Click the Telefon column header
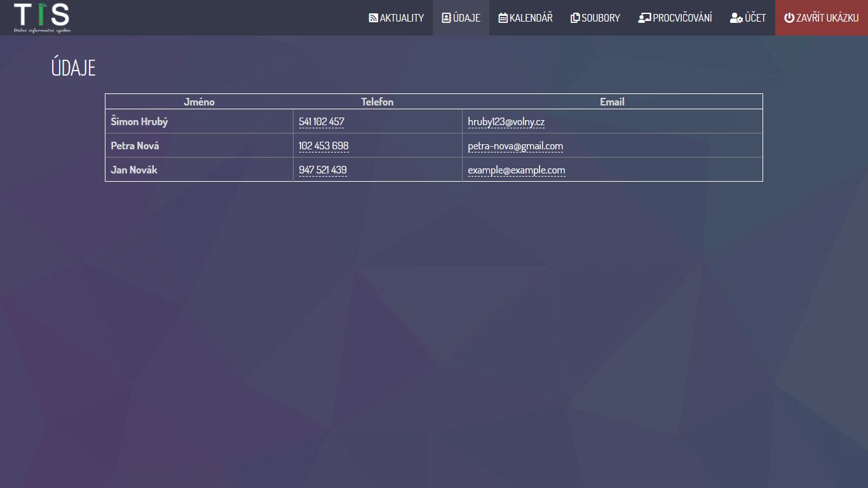868x488 pixels. coord(377,102)
